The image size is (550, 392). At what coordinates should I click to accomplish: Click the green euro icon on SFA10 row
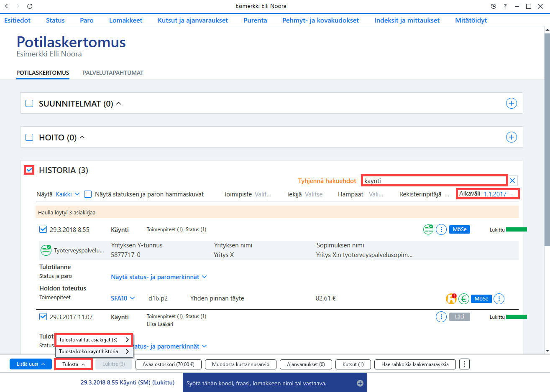click(463, 298)
